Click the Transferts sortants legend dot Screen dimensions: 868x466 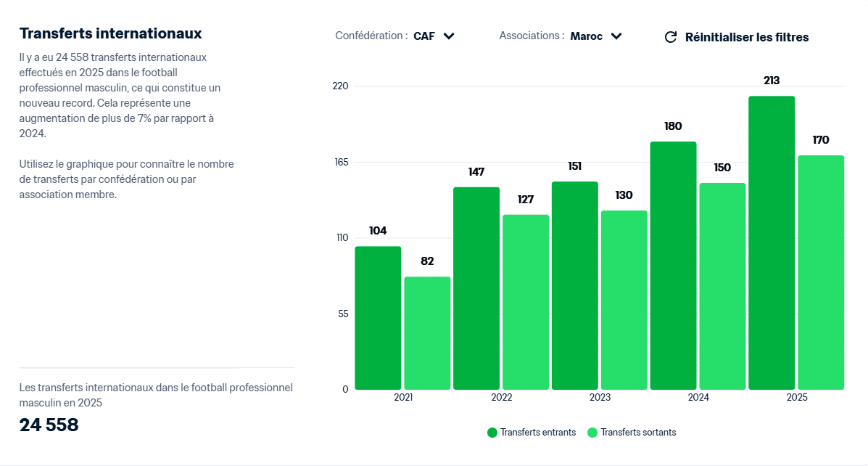(x=592, y=433)
